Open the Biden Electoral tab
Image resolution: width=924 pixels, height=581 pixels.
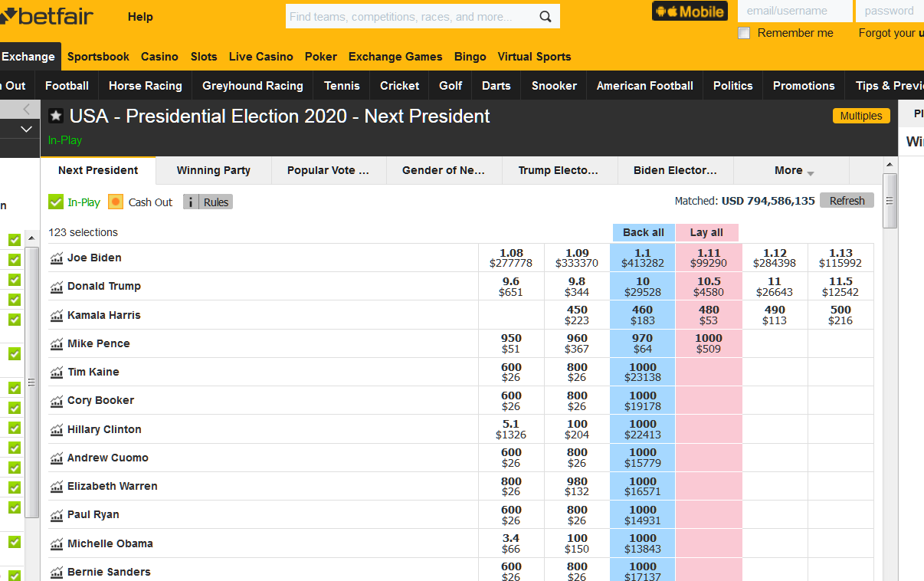pyautogui.click(x=676, y=171)
